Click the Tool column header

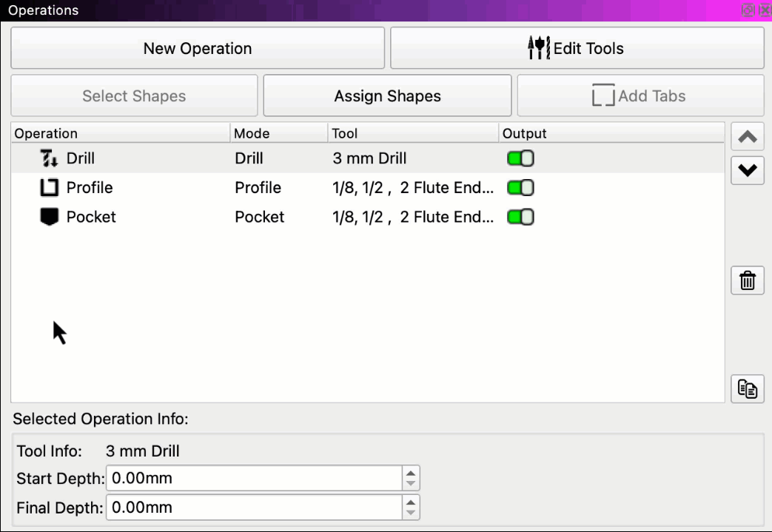412,134
